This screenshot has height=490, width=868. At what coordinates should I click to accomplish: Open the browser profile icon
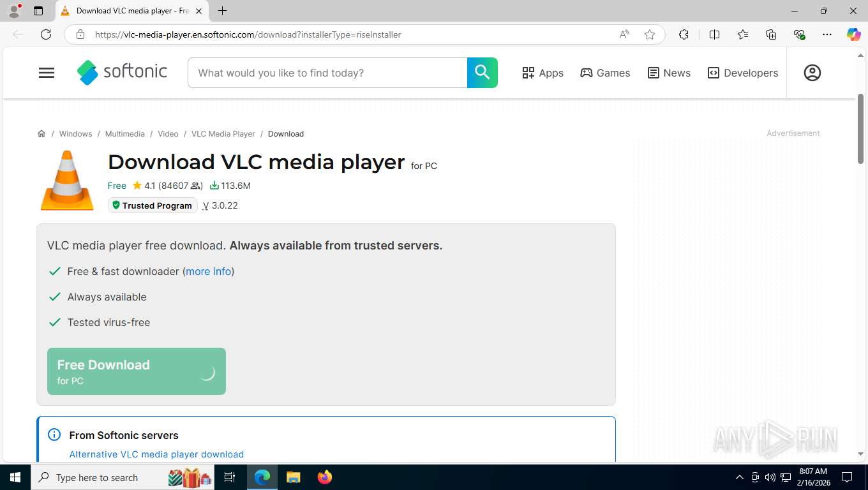pyautogui.click(x=13, y=11)
